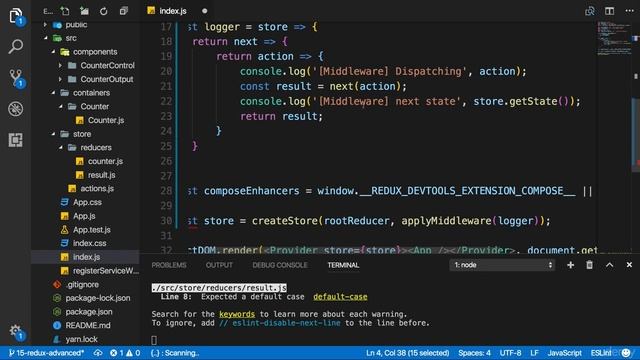Change language mode via JavaScript entry
Image resolution: width=640 pixels, height=360 pixels.
[564, 353]
